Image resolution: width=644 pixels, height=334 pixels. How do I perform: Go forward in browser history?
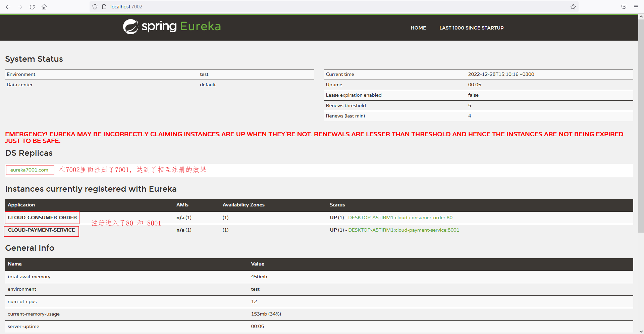coord(20,7)
